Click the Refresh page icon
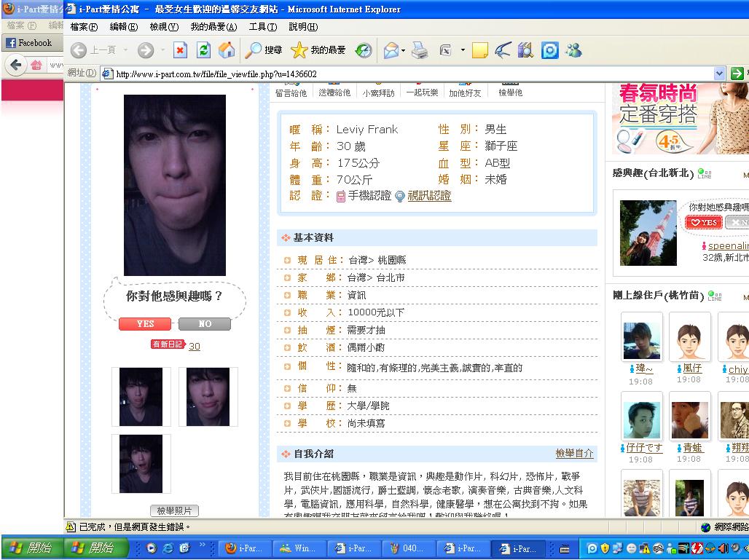This screenshot has width=749, height=560. click(x=204, y=50)
